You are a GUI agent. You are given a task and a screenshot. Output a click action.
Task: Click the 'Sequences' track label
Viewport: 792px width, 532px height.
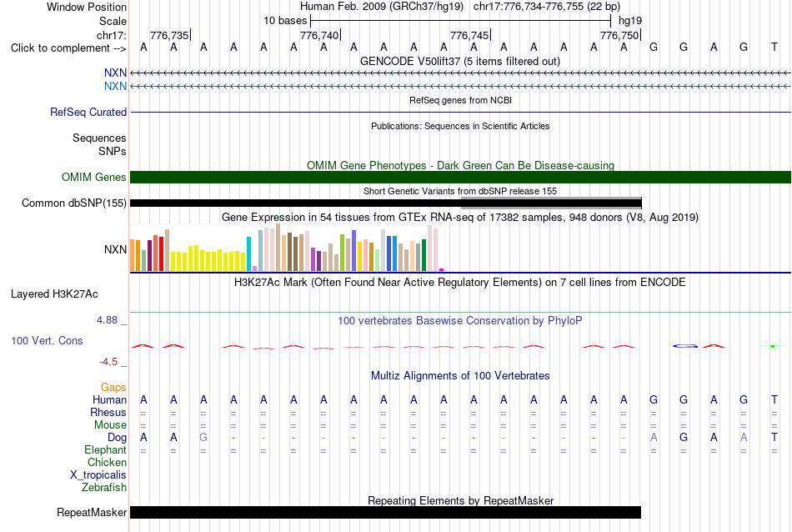coord(99,138)
